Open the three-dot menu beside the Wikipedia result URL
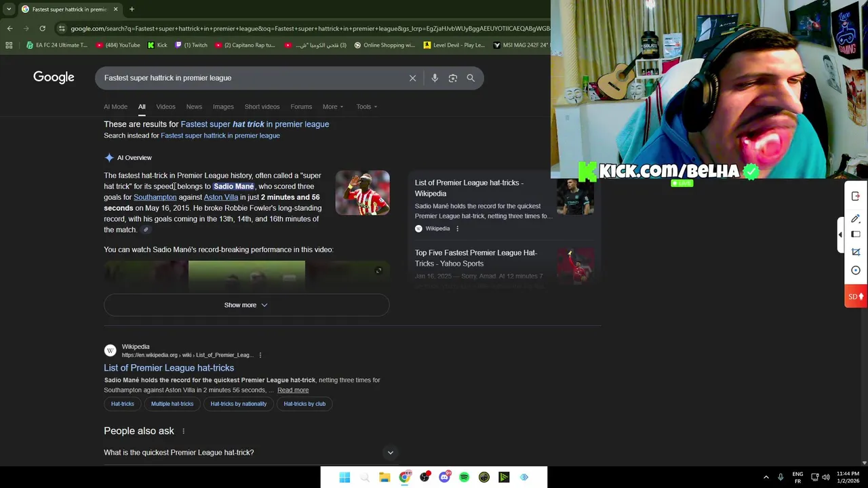 [x=260, y=355]
